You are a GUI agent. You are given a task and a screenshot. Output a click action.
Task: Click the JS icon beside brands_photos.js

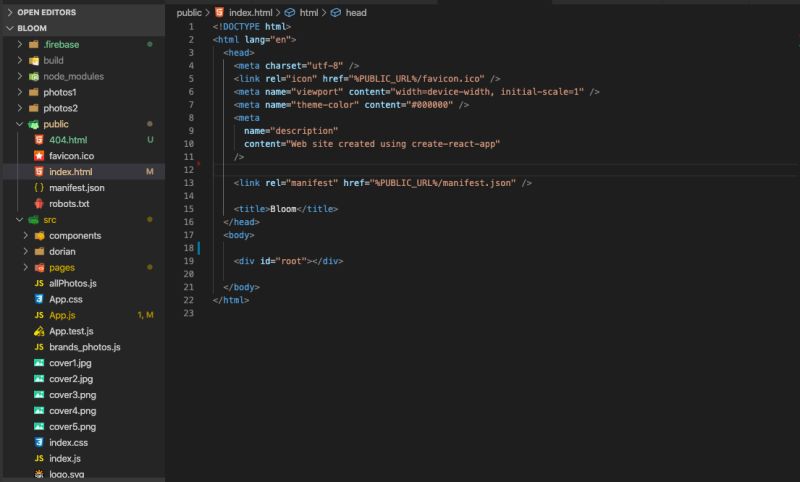click(x=39, y=347)
